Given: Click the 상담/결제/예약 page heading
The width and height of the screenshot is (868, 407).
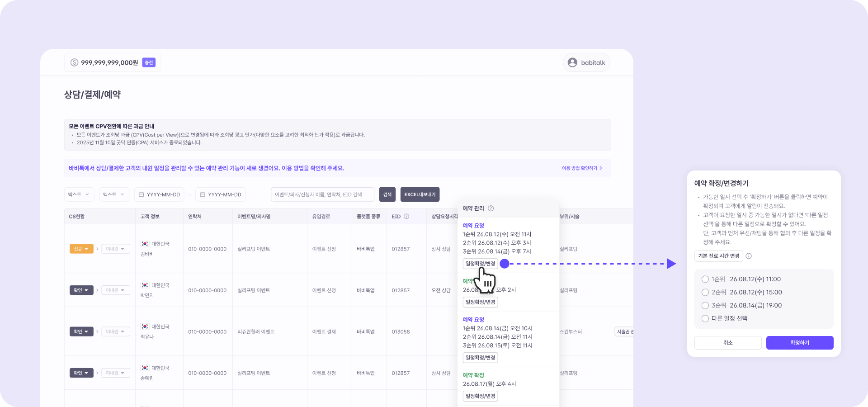Looking at the screenshot, I should [92, 95].
